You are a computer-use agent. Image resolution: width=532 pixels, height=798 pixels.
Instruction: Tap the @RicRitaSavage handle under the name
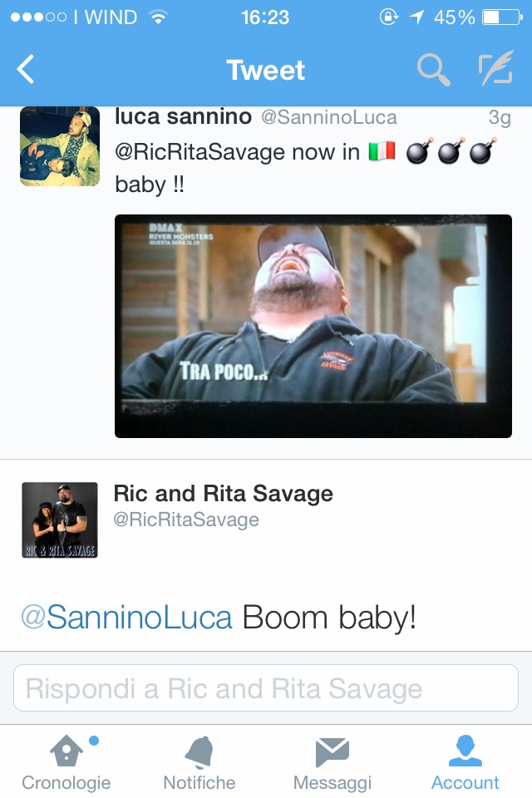(186, 520)
